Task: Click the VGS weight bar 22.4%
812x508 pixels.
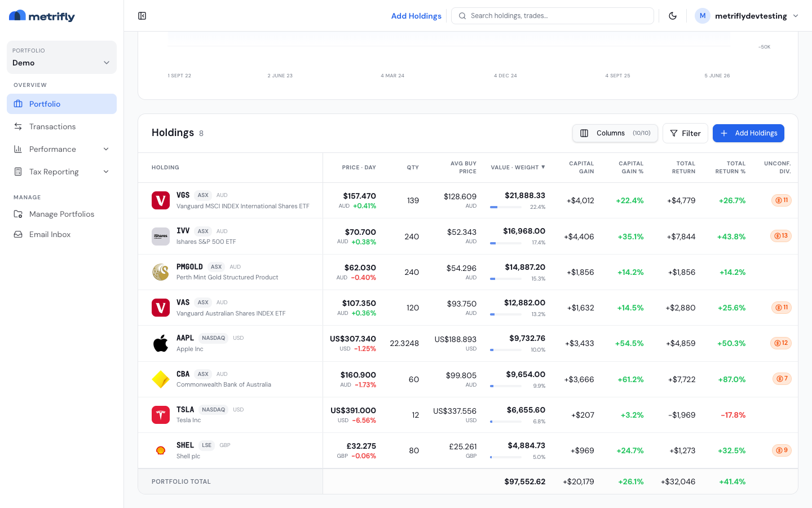Action: click(x=506, y=207)
